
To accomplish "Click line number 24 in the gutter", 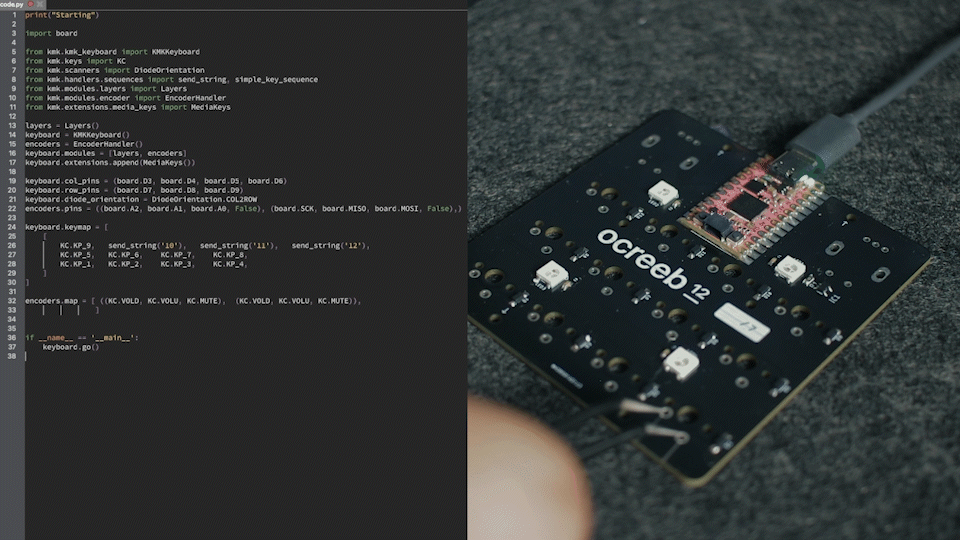I will (x=12, y=227).
